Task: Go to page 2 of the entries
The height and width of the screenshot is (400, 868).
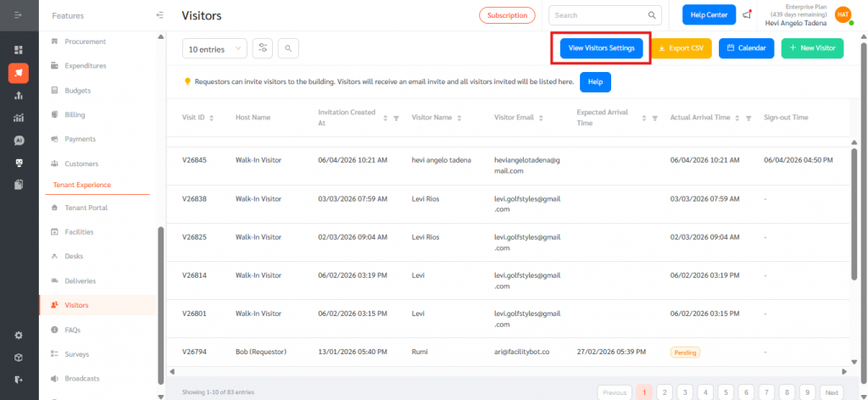Action: [665, 392]
